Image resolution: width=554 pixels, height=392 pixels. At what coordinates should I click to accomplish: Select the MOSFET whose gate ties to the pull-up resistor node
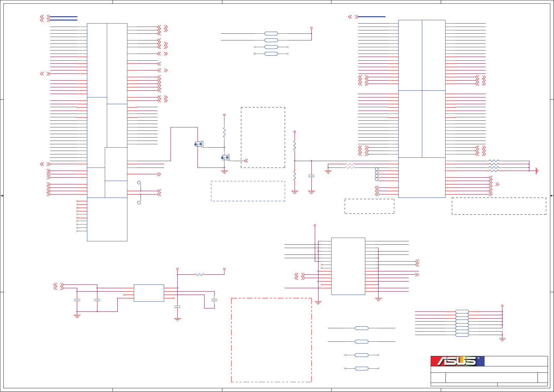199,144
